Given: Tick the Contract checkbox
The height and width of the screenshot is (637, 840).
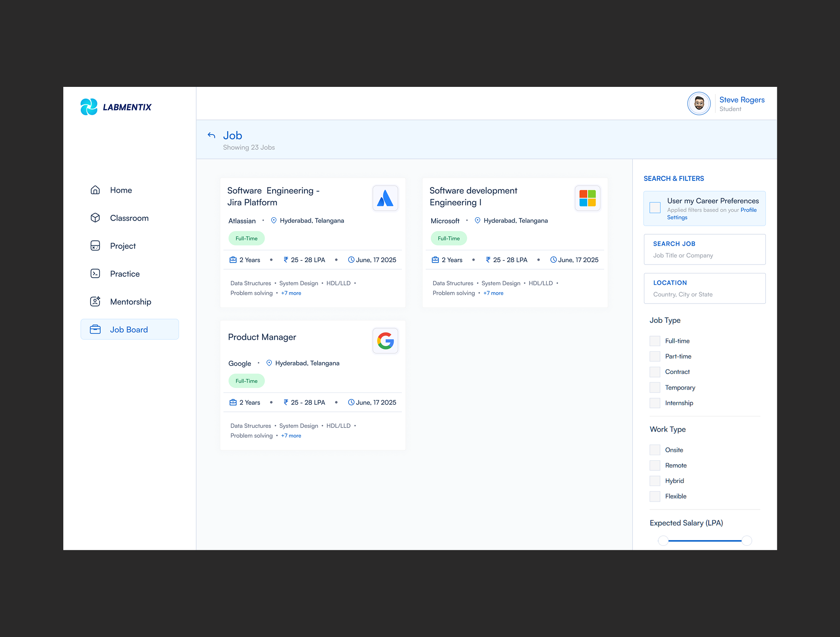Looking at the screenshot, I should [x=655, y=372].
